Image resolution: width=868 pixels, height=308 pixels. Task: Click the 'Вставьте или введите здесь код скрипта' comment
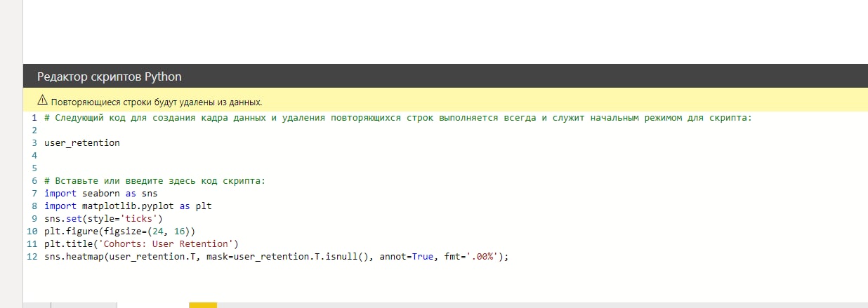(155, 180)
